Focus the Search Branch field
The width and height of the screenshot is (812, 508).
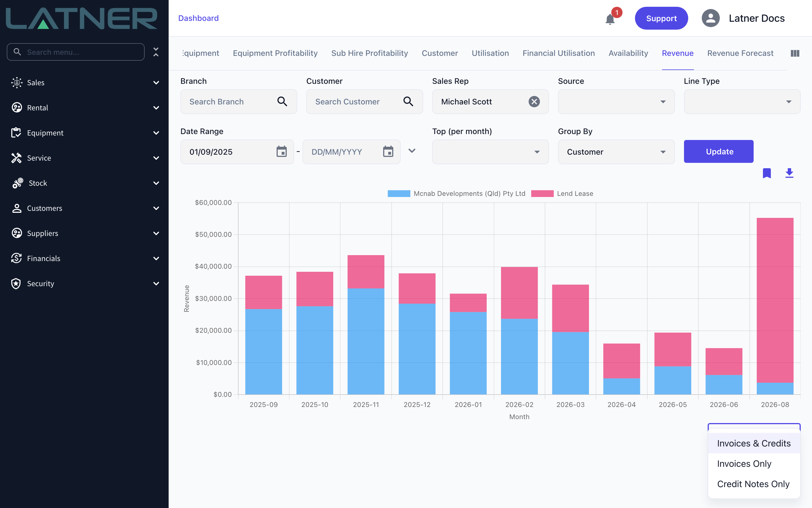point(239,102)
